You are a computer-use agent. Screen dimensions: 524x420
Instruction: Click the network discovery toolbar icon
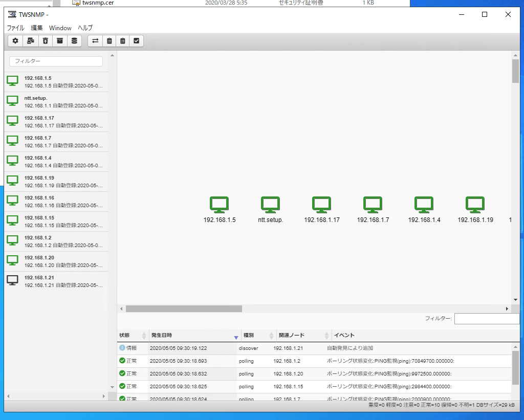coord(31,41)
